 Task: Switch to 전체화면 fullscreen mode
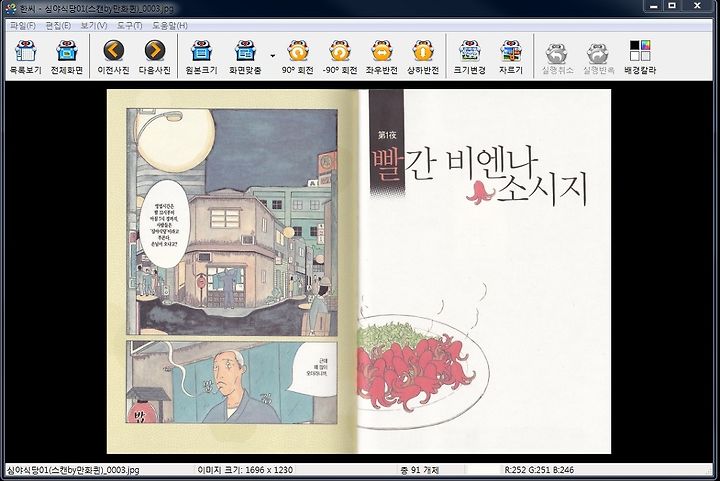(67, 57)
